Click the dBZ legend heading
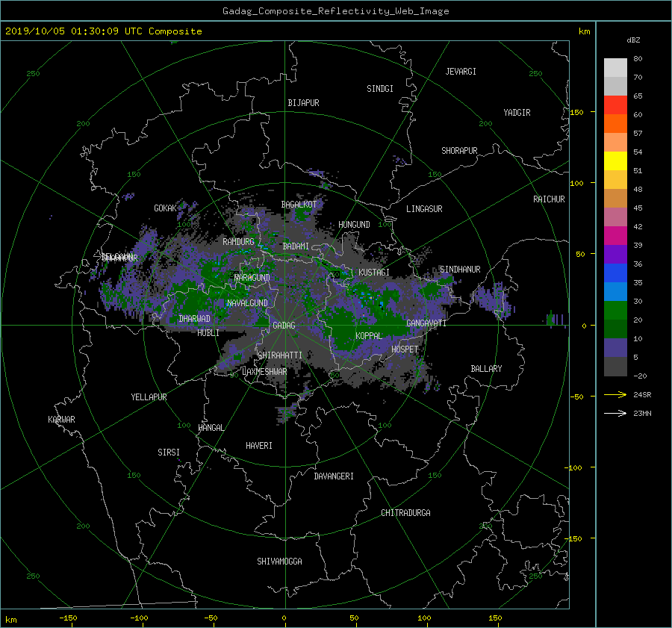This screenshot has width=672, height=628. pos(633,40)
